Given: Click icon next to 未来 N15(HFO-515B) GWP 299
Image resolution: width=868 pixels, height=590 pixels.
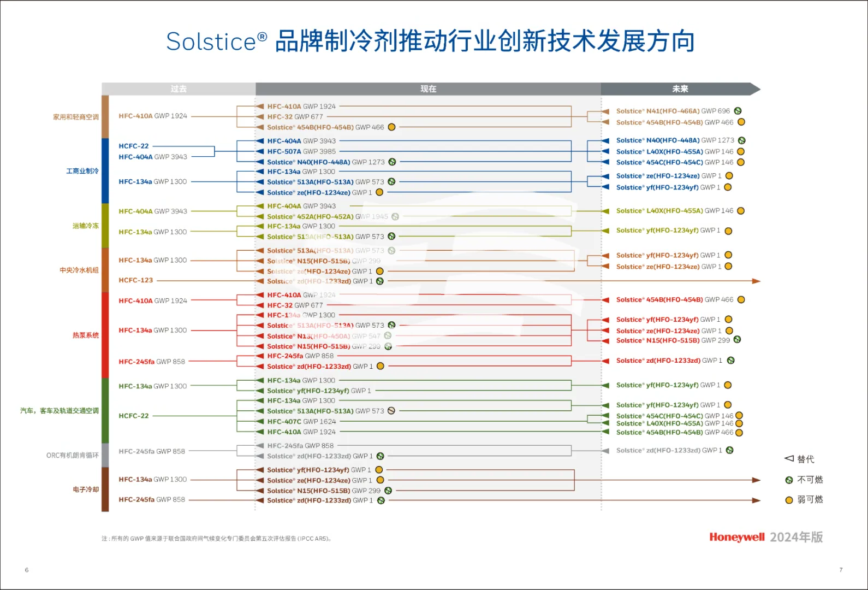Looking at the screenshot, I should (x=737, y=340).
